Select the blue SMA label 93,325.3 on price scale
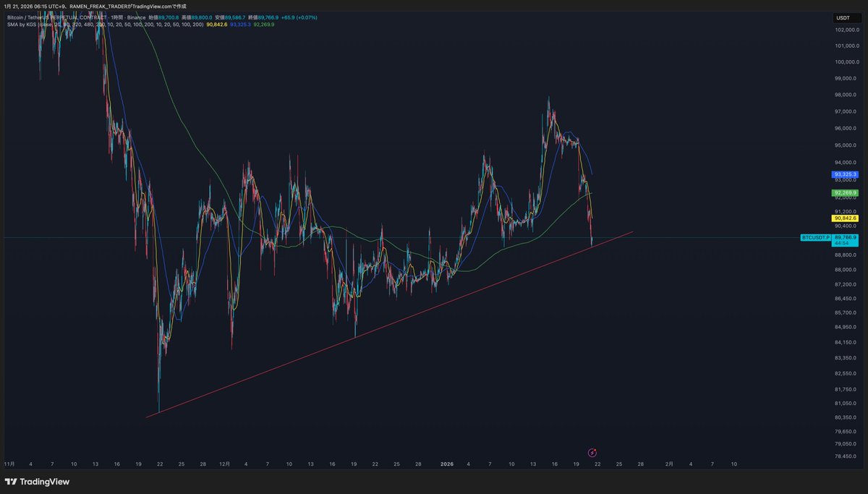The height and width of the screenshot is (494, 868). coord(845,174)
